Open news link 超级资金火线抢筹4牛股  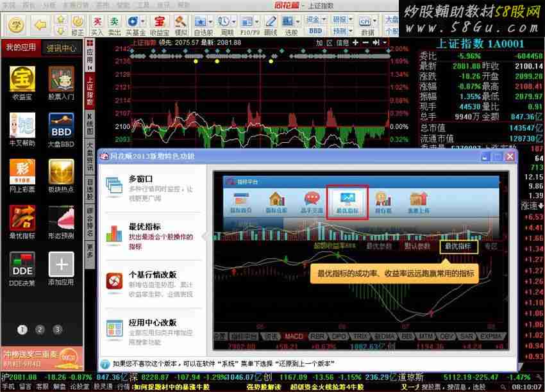click(327, 387)
